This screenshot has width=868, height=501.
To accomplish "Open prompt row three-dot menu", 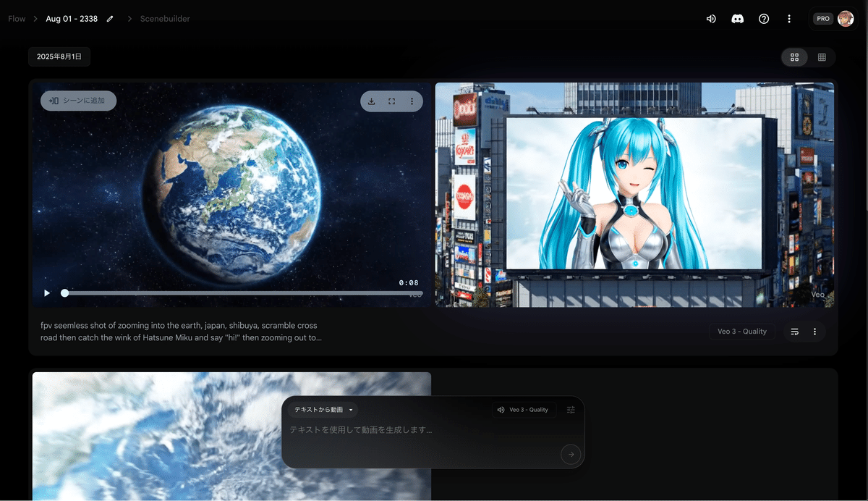I will click(x=814, y=332).
